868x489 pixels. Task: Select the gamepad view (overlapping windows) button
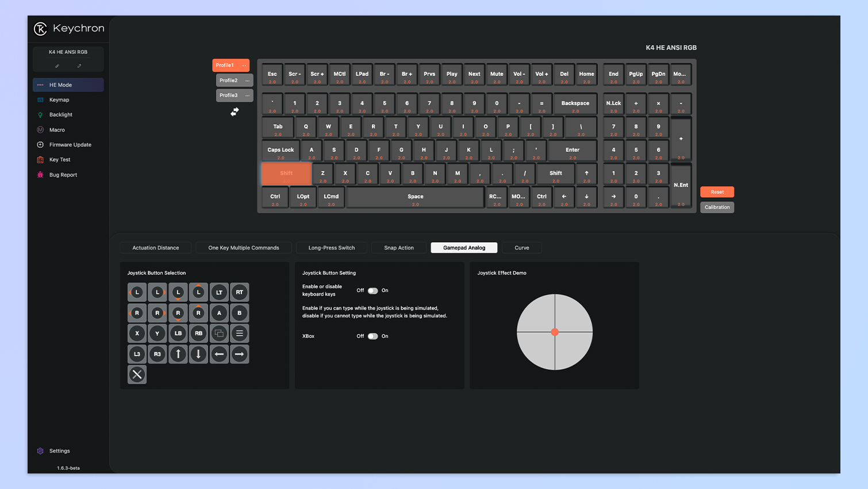point(219,334)
